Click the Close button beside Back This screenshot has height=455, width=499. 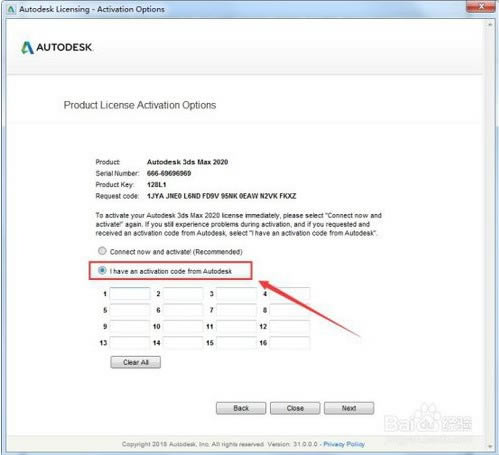click(x=295, y=408)
